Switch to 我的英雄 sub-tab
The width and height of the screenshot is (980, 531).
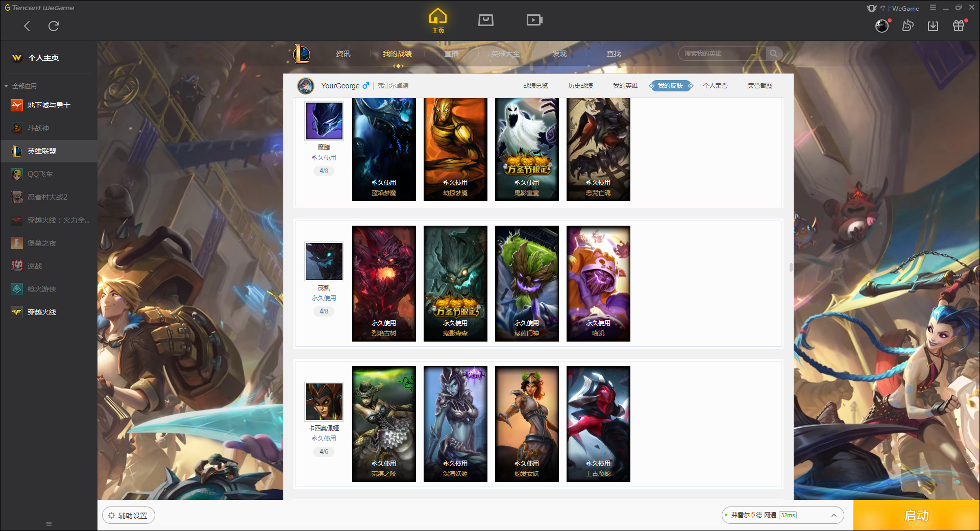(625, 86)
